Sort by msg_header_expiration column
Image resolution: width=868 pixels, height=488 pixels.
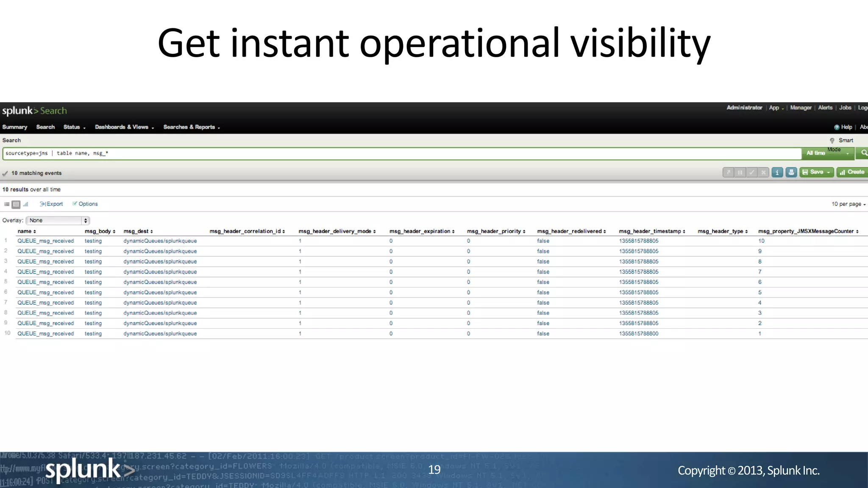[x=422, y=231]
